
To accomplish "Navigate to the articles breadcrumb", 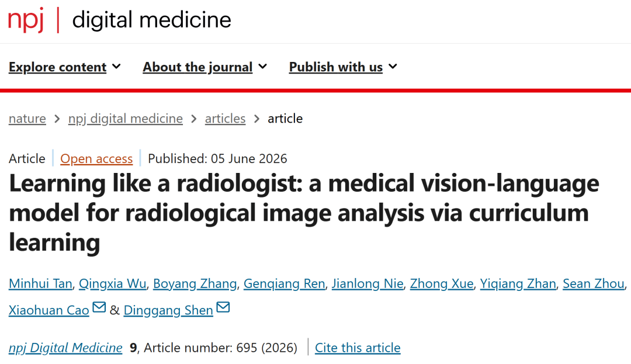I will (225, 119).
